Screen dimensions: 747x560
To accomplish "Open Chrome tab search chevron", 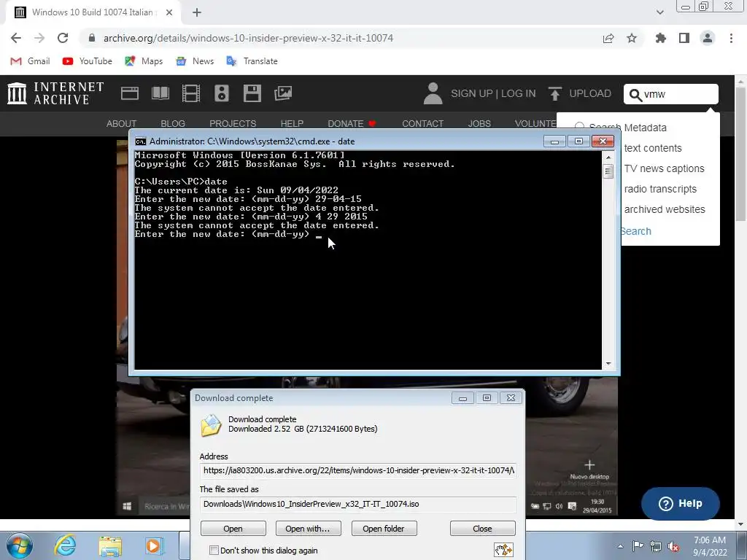I will pos(659,12).
